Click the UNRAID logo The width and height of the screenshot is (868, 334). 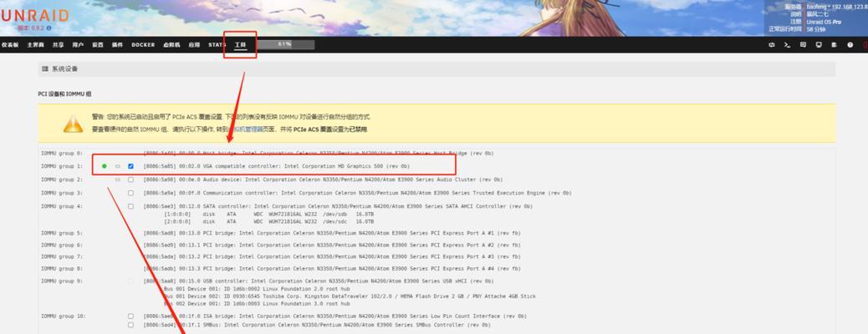click(34, 16)
